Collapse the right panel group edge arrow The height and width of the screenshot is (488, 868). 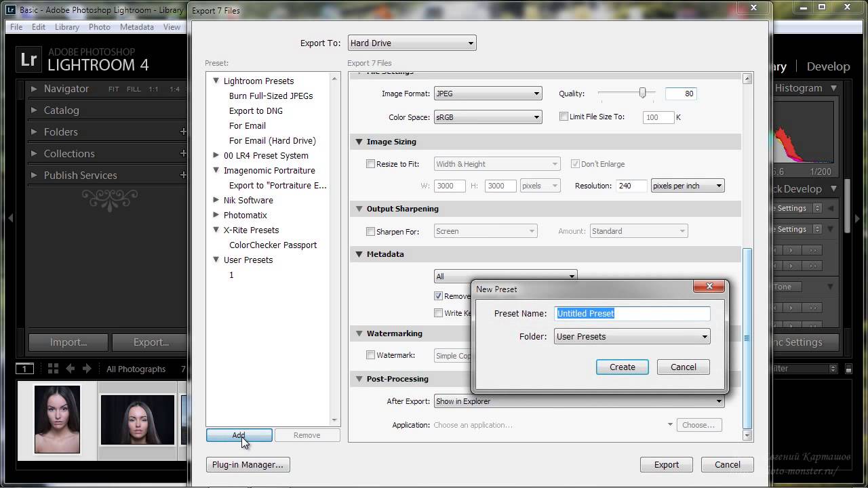tap(858, 218)
